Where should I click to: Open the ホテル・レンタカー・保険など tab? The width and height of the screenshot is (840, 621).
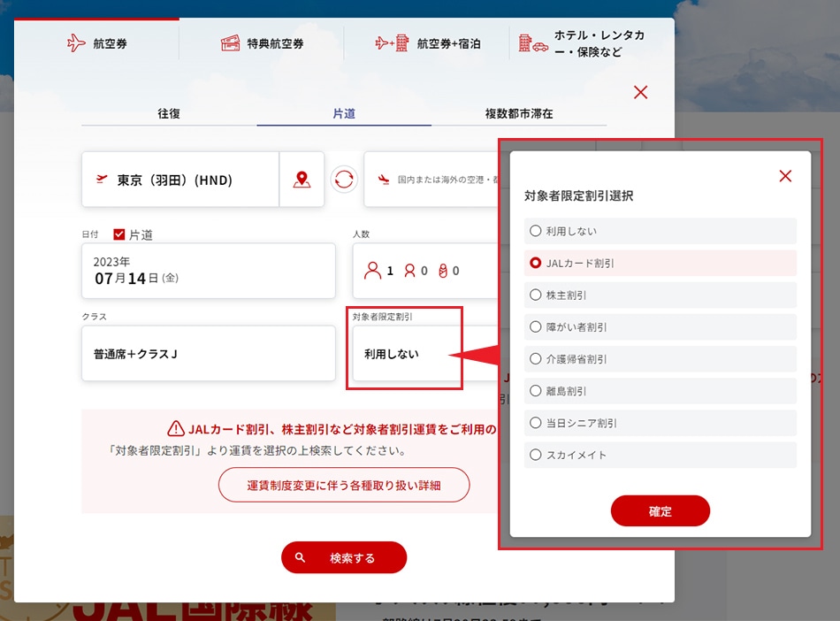[592, 42]
